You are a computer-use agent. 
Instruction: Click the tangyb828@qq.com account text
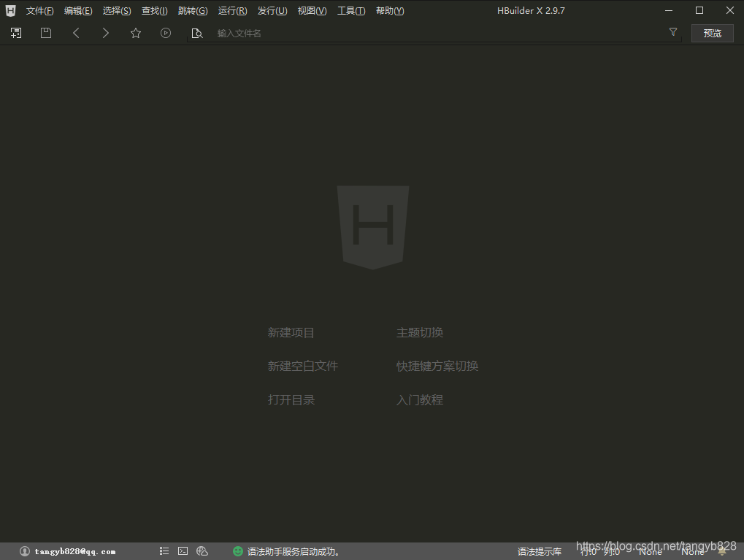click(x=75, y=551)
